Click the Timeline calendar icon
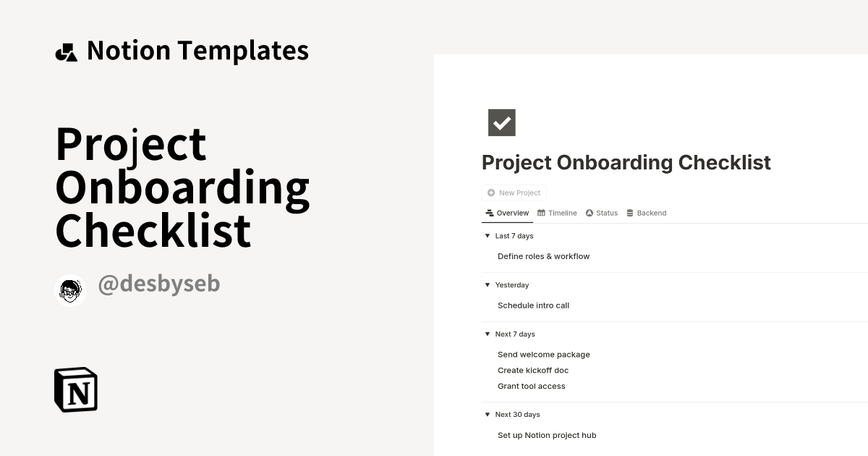The height and width of the screenshot is (456, 868). pyautogui.click(x=541, y=213)
